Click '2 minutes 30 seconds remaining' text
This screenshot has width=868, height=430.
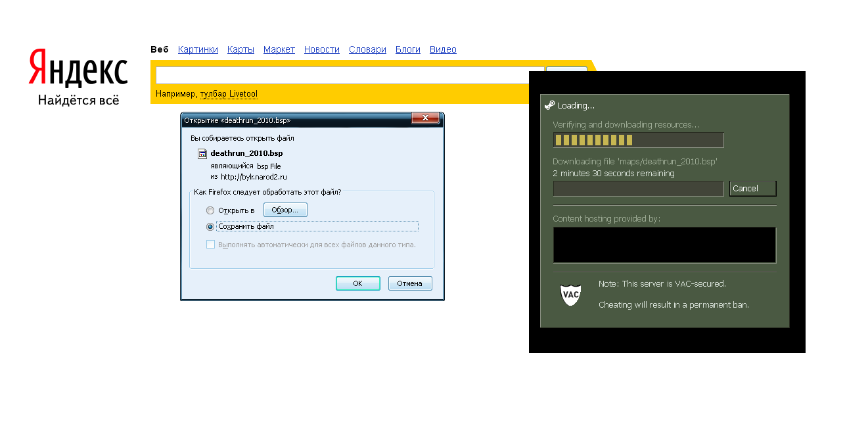[x=614, y=174]
